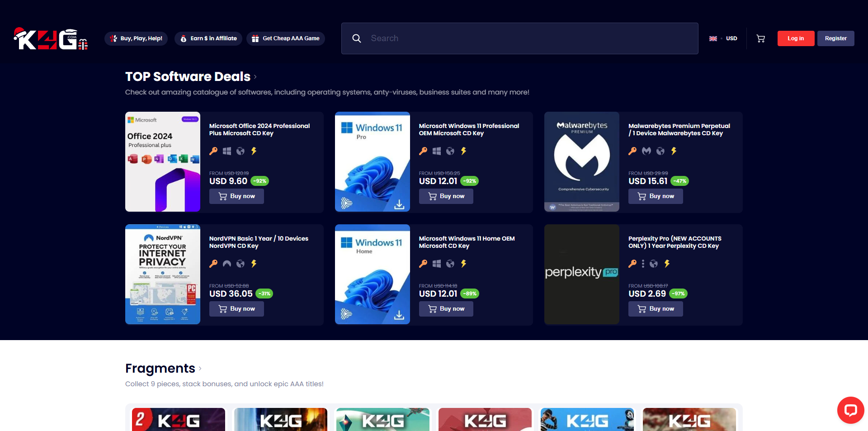Click the search magnifier icon
The height and width of the screenshot is (431, 868).
[357, 38]
